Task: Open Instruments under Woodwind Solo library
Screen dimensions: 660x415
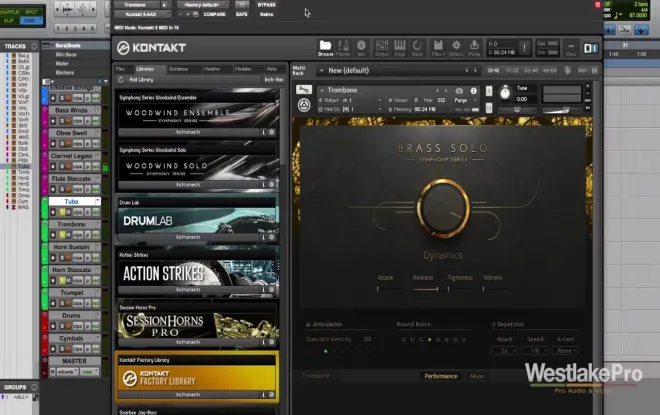Action: coord(188,184)
